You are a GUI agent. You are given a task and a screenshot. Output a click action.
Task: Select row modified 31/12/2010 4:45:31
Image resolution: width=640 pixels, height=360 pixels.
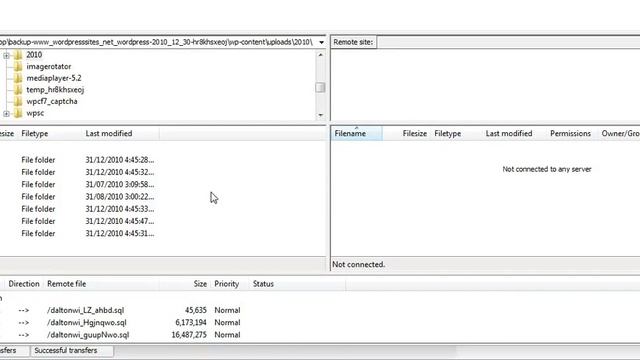[120, 233]
